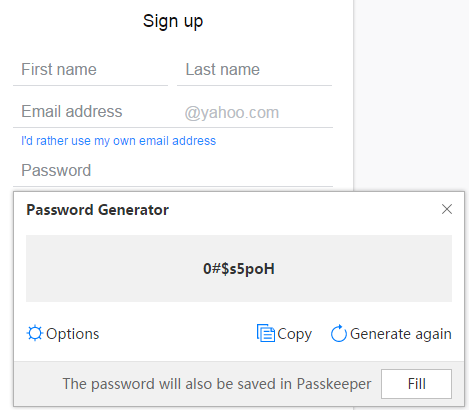Screen dimensions: 469x410
Task: Focus the First name field
Action: [90, 70]
